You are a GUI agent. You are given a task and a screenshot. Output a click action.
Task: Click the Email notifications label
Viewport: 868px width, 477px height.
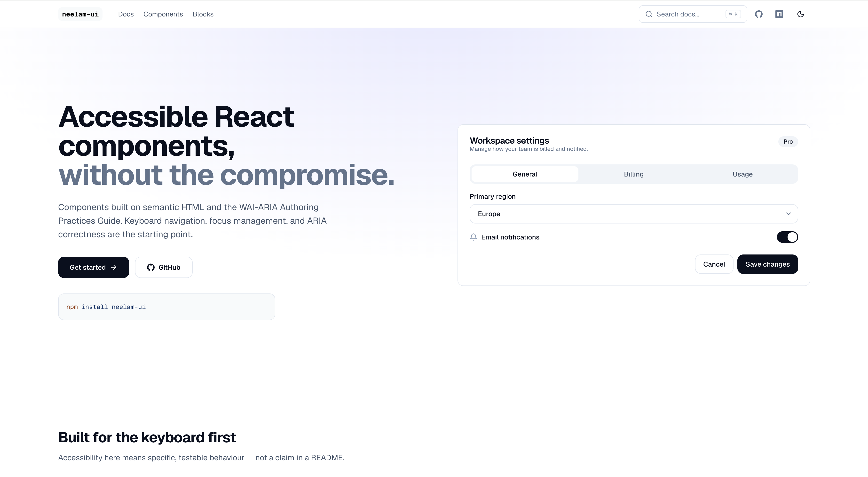pos(510,237)
